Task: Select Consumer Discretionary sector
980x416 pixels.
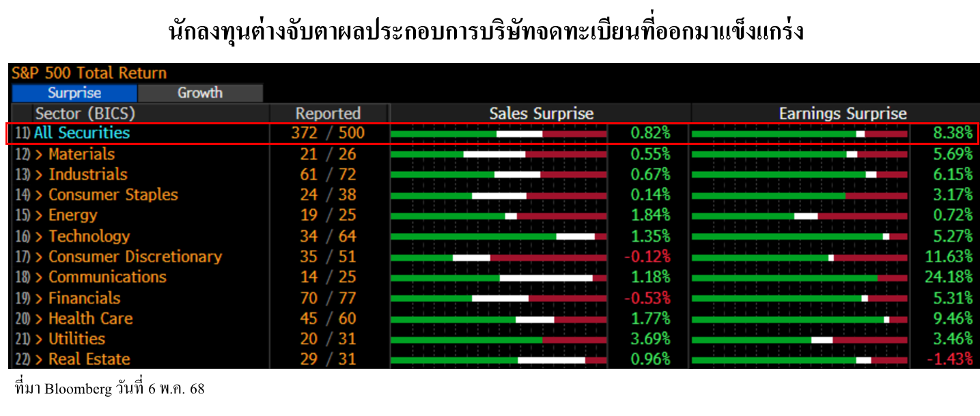Action: pos(135,257)
